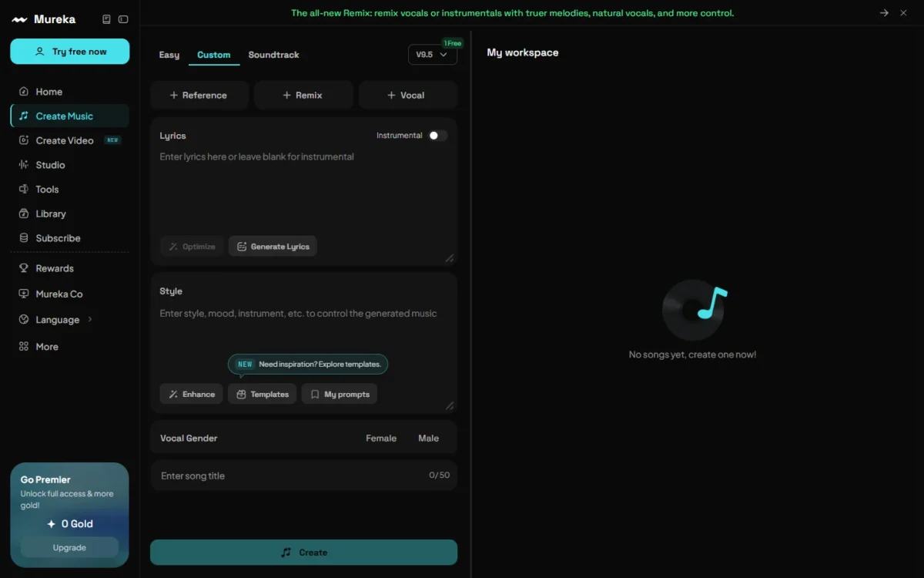Click the Try free now button
Viewport: 924px width, 578px height.
coord(69,52)
